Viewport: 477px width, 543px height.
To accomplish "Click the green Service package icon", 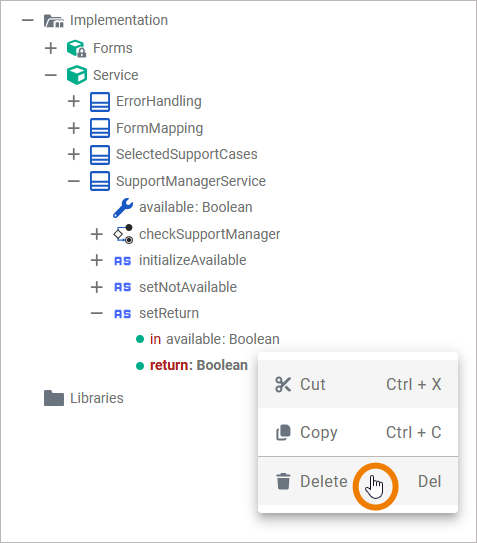I will click(x=77, y=75).
